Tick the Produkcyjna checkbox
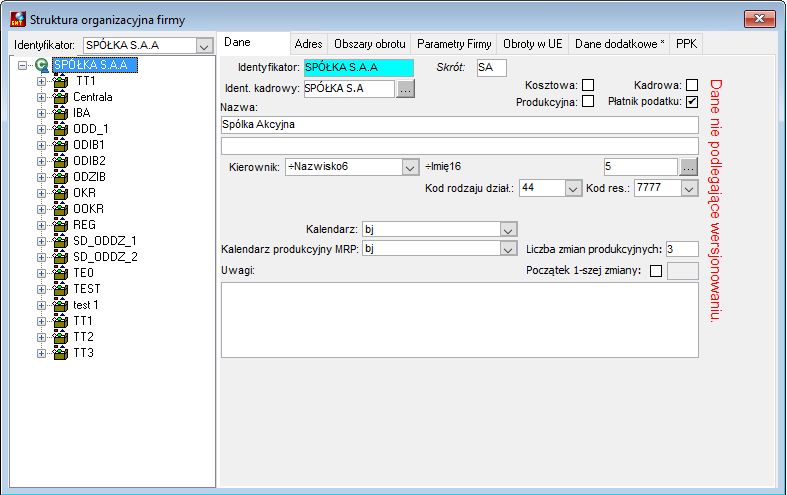 [x=588, y=101]
